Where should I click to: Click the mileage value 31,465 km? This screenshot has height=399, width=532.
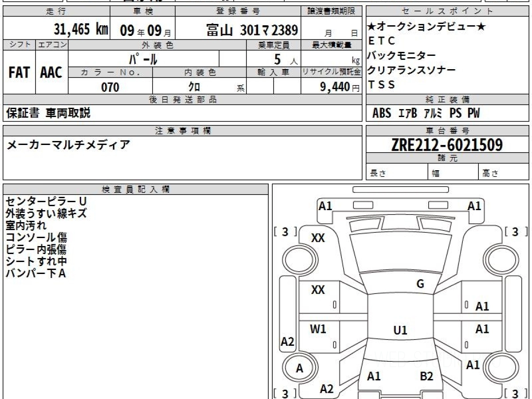tap(81, 29)
